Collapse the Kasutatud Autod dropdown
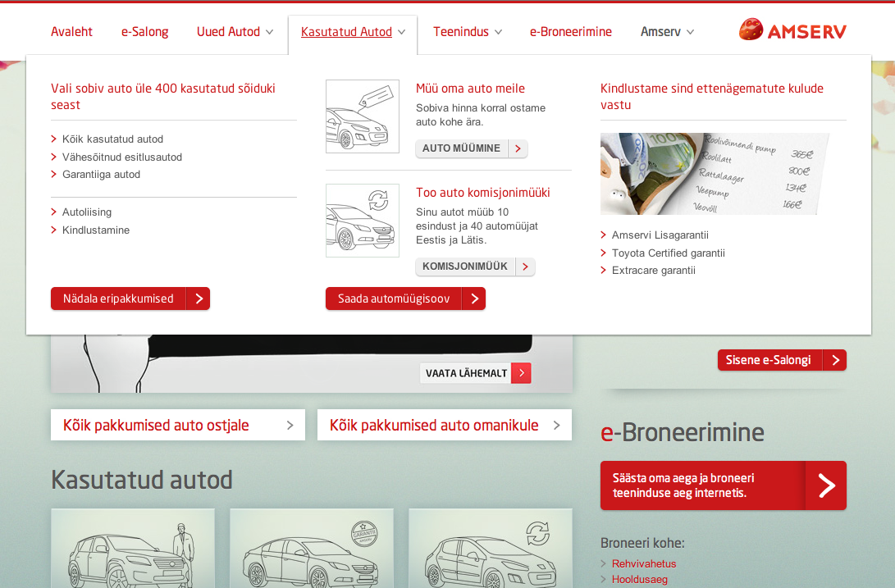 pyautogui.click(x=353, y=33)
